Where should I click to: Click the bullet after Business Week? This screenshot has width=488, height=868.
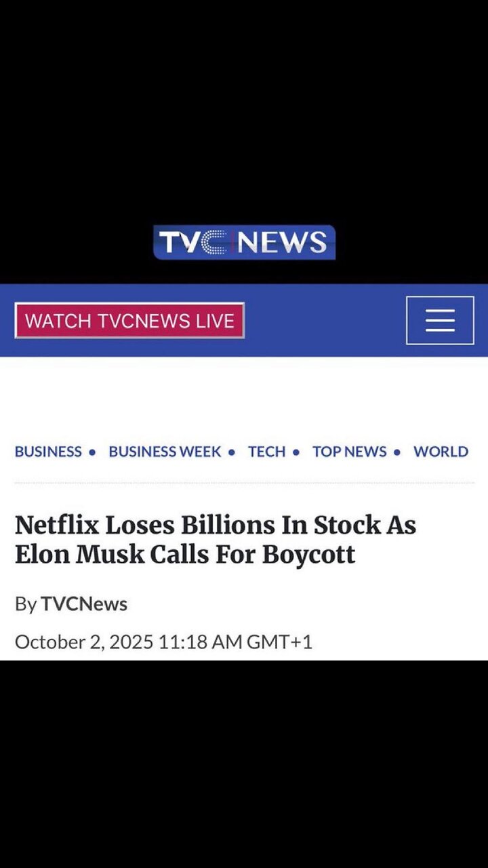[x=232, y=452]
